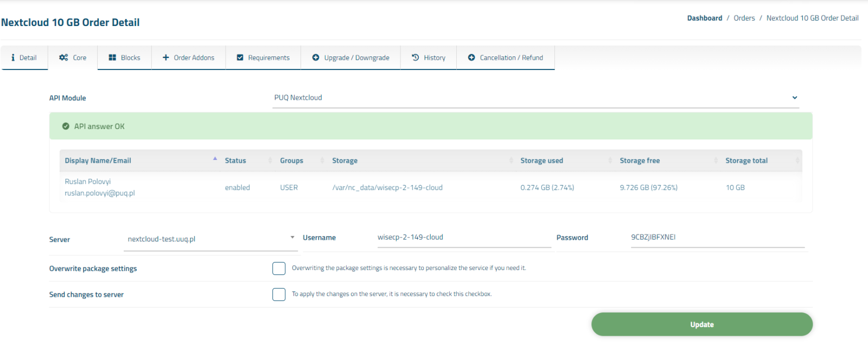868x352 pixels.
Task: Open Cancellation / Refund tab
Action: pos(506,57)
